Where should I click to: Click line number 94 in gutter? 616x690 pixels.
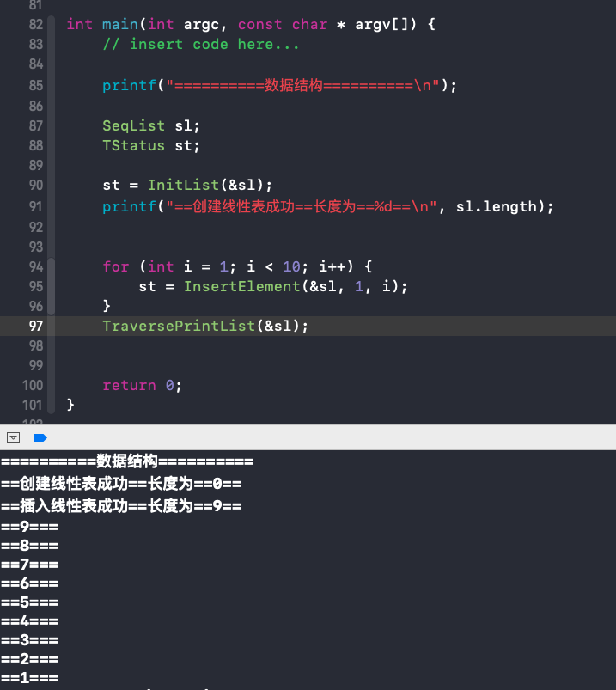point(36,266)
